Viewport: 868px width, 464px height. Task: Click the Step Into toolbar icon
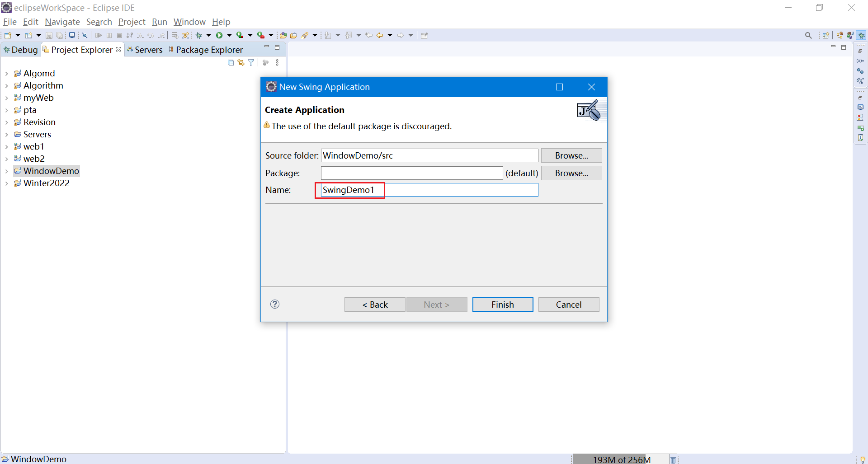click(140, 35)
